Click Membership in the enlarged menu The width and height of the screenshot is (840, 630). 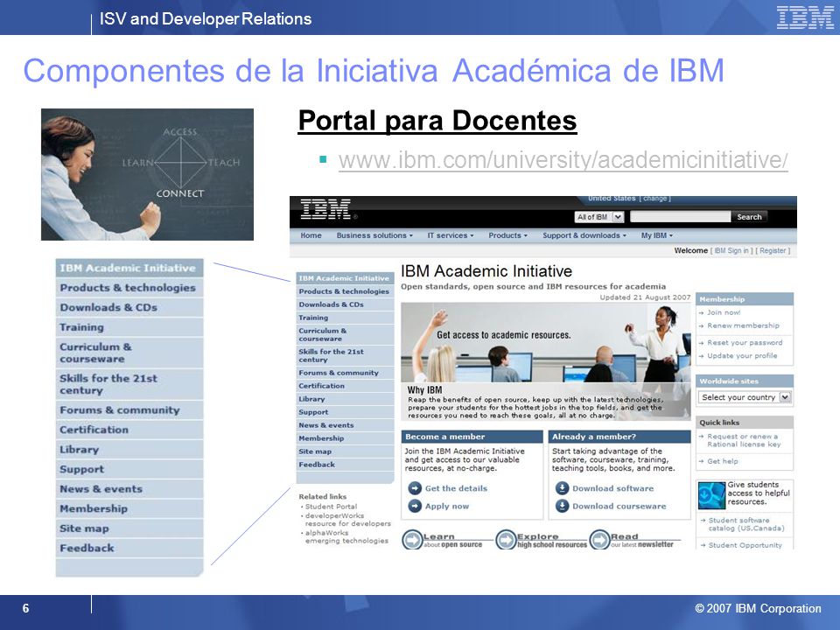pyautogui.click(x=129, y=508)
